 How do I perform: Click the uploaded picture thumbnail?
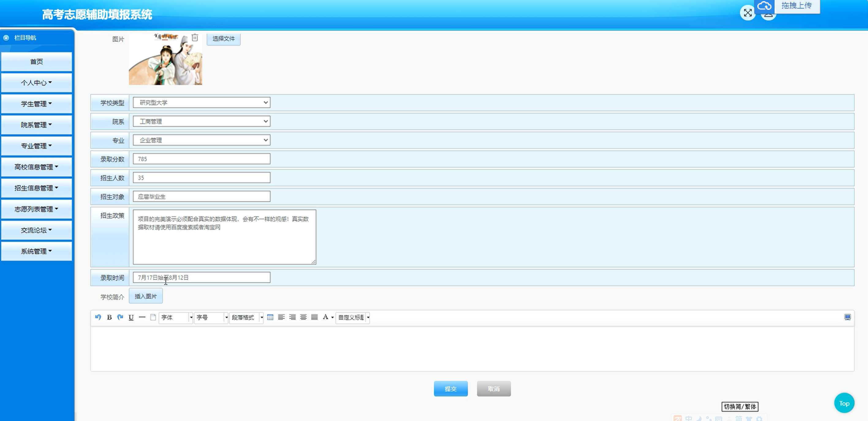[x=165, y=59]
